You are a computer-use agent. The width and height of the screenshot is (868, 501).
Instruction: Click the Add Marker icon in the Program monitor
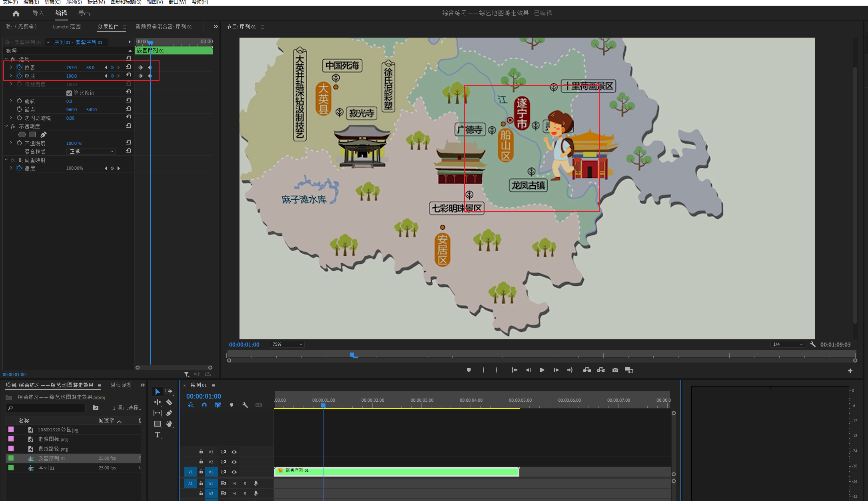click(469, 370)
